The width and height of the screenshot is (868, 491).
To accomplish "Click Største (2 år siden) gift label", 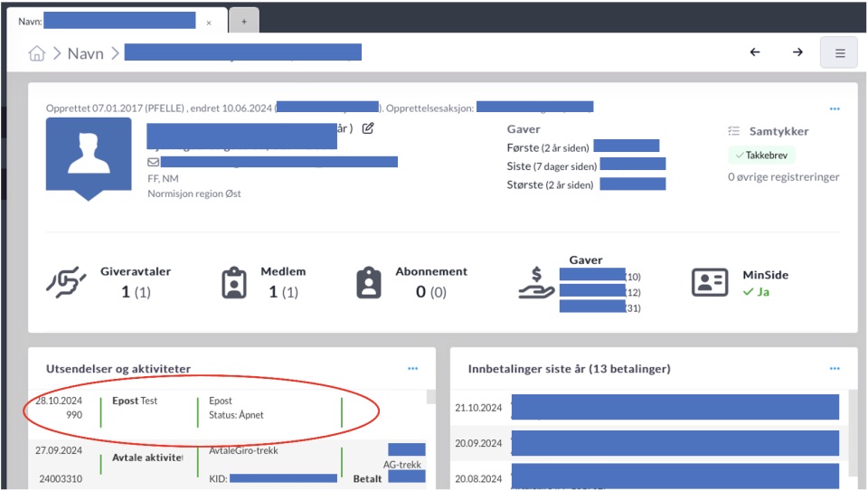I will (x=550, y=184).
